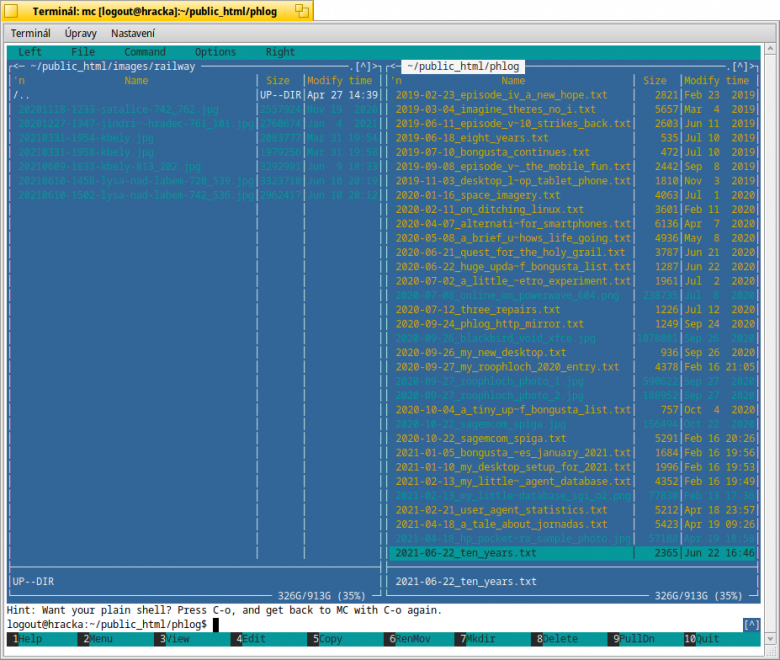Click the left panel history forward arrow

coord(376,66)
